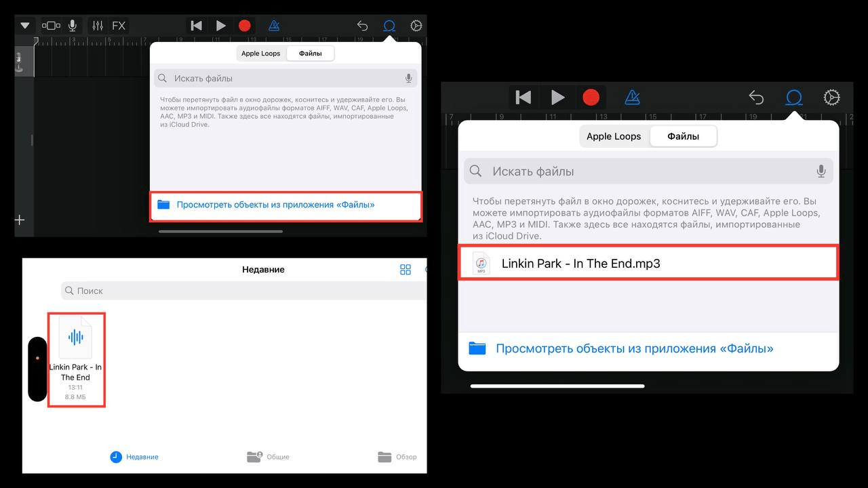
Task: Switch to the Недавние tab
Action: pyautogui.click(x=134, y=457)
